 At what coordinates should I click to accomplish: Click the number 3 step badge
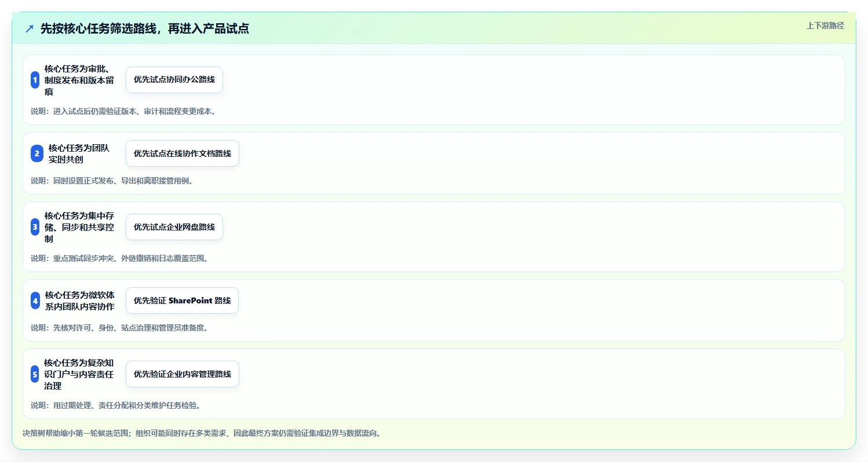coord(35,227)
